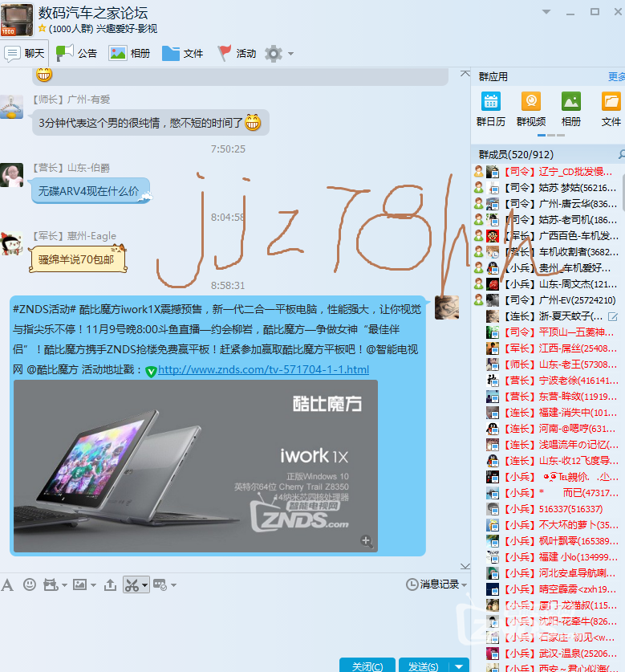
Task: Click the sender avatar beside the ZNDS message
Action: click(447, 307)
